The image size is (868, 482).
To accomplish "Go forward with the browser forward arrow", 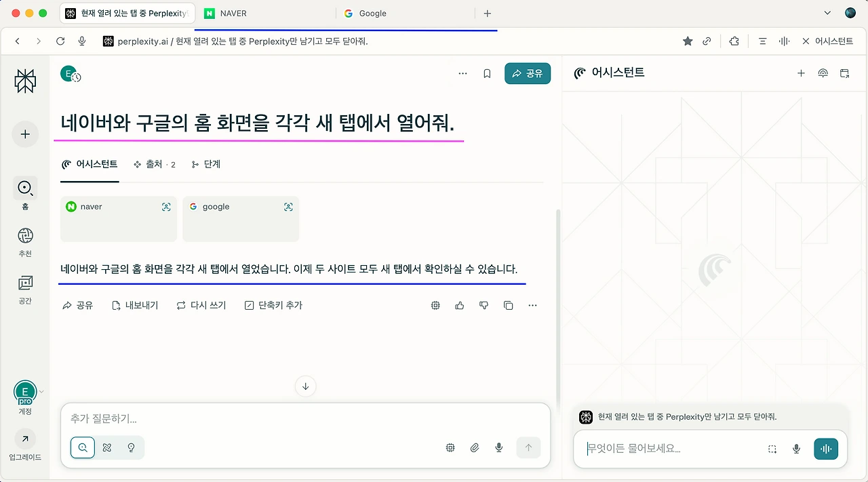I will pyautogui.click(x=39, y=41).
